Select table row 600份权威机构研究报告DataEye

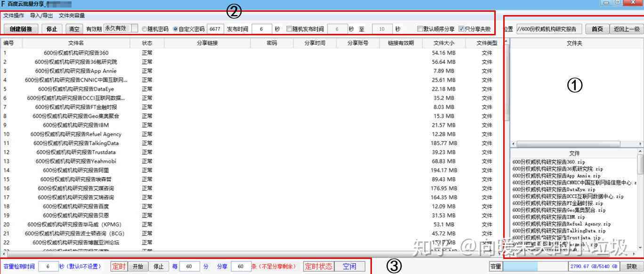tap(251, 89)
